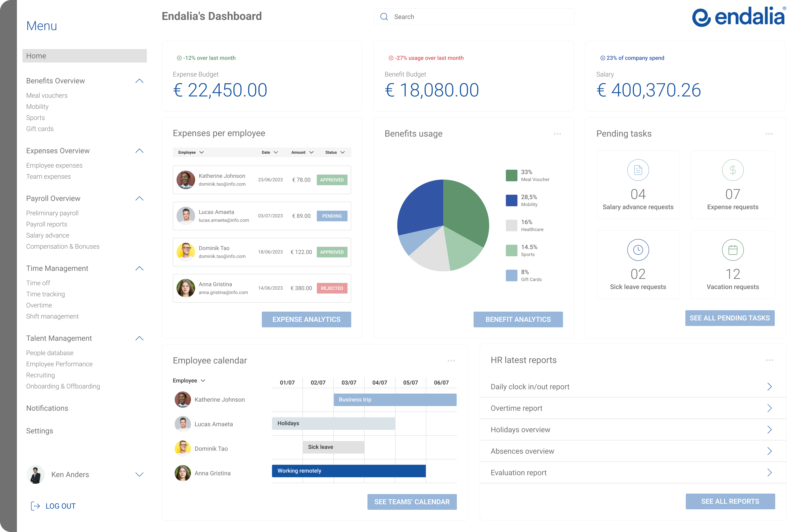Click the EXPENSE ANALYTICS button
Screen dimensions: 797x532
click(x=306, y=319)
